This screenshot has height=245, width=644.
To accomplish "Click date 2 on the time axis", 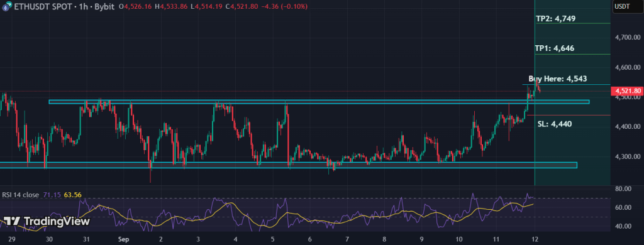I will [x=160, y=239].
